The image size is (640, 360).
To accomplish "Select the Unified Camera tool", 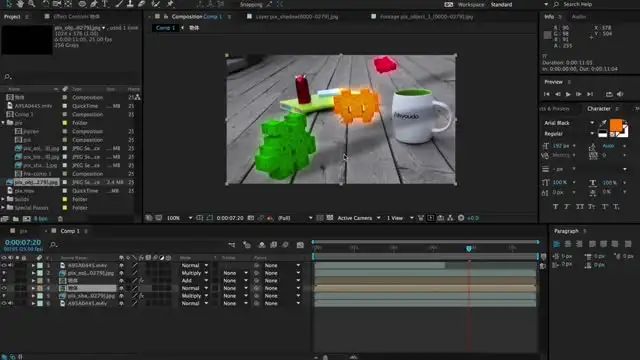I will pos(57,4).
